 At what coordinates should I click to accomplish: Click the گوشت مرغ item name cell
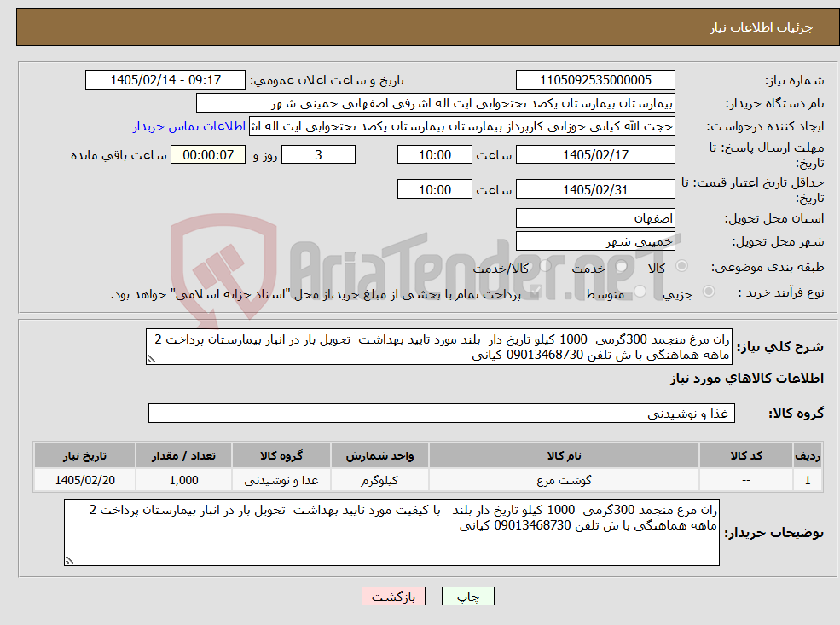[x=564, y=480]
